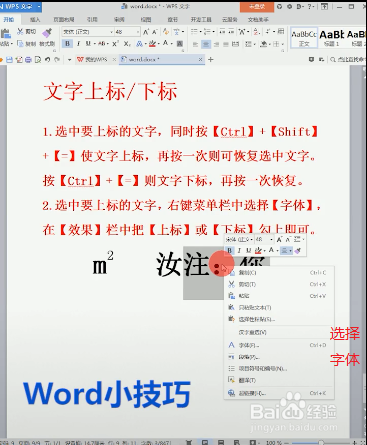
Task: Click the font color A icon
Action: coord(165,43)
